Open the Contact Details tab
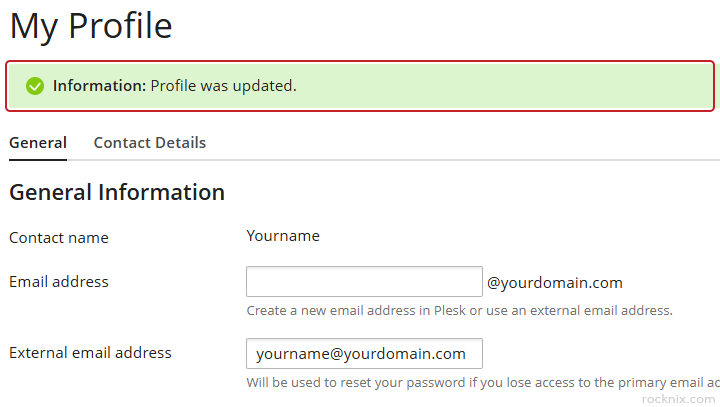Viewport: 720px width, 407px height. (x=150, y=143)
